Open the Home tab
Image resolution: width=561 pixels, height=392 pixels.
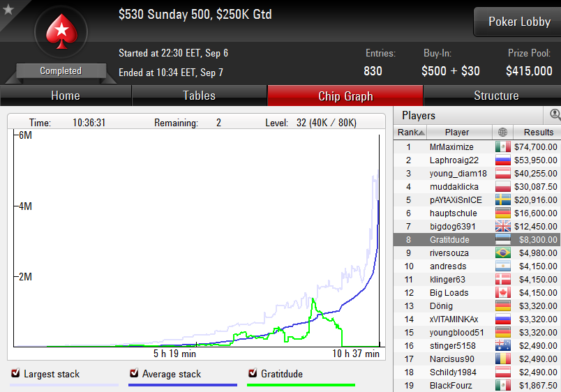(x=66, y=96)
